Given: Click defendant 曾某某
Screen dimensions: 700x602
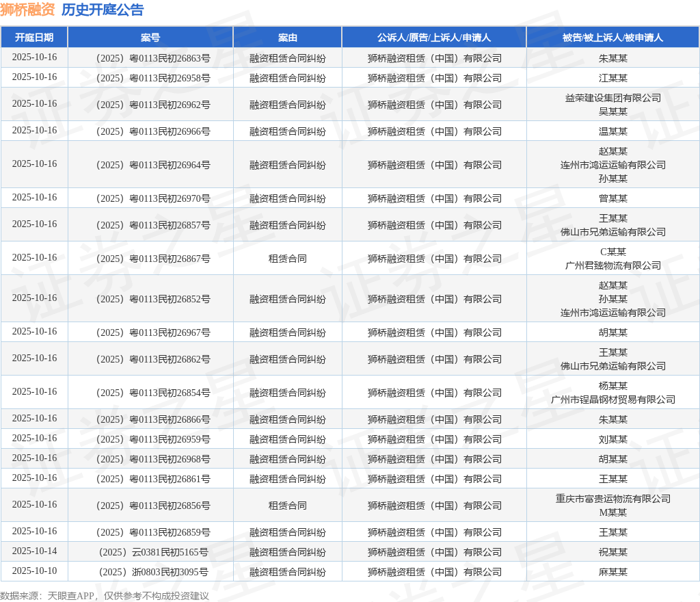Looking at the screenshot, I should click(x=613, y=199).
